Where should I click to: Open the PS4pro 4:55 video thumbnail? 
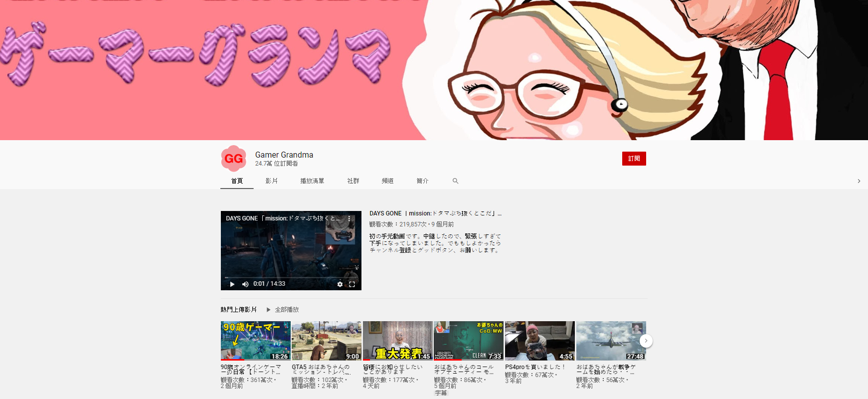tap(540, 341)
